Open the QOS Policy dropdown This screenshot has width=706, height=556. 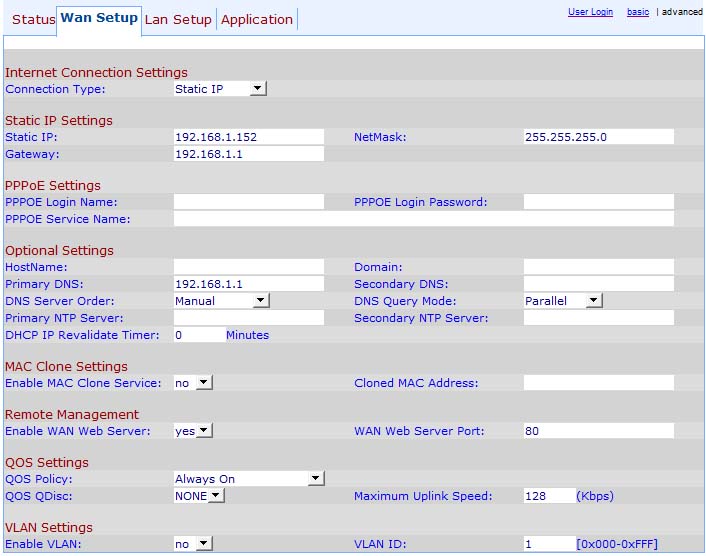tap(248, 479)
